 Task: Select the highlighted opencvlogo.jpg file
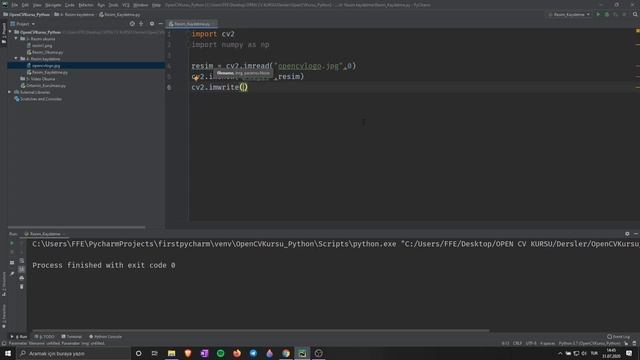(46, 66)
